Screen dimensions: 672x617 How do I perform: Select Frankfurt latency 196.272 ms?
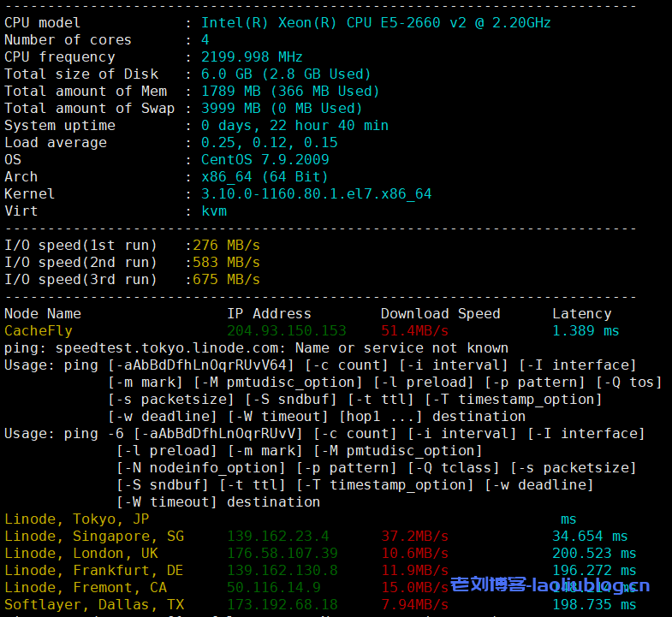[594, 571]
